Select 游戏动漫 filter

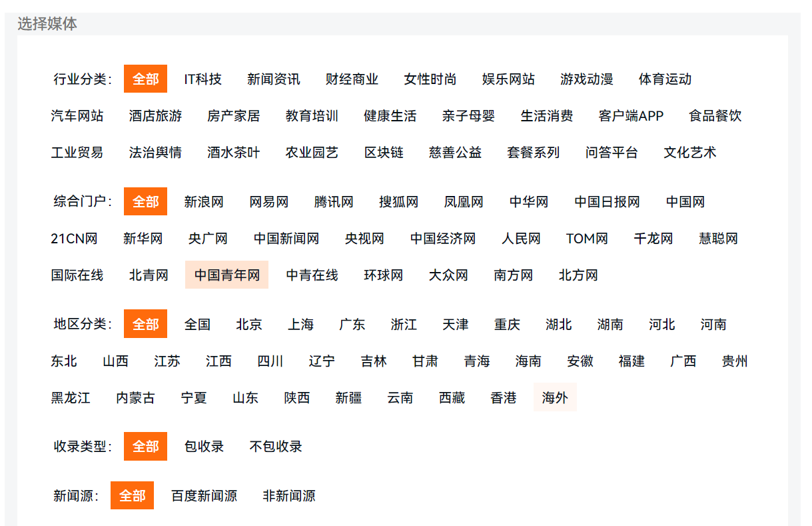586,79
